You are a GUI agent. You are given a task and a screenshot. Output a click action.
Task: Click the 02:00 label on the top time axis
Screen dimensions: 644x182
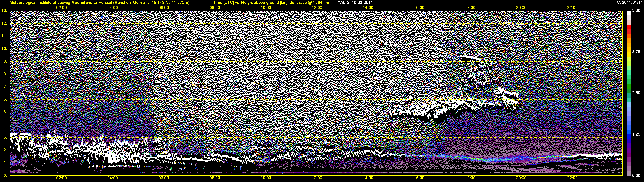(61, 7)
